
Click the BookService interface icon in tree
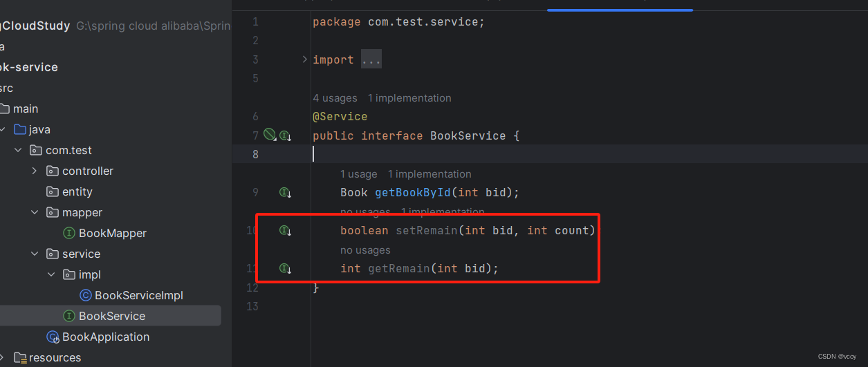click(69, 317)
